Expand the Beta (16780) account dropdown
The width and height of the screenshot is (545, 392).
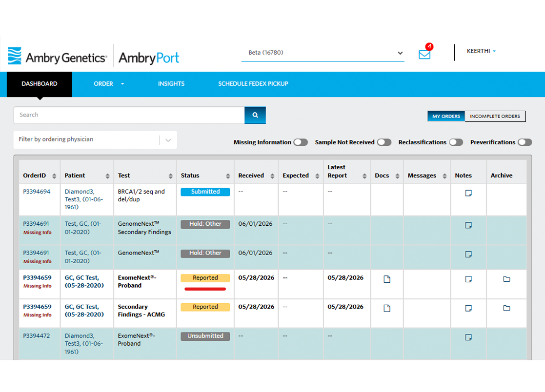pos(323,53)
